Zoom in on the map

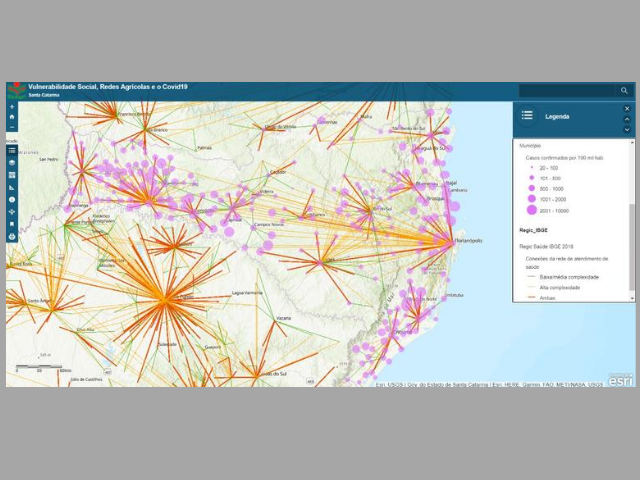pyautogui.click(x=11, y=106)
